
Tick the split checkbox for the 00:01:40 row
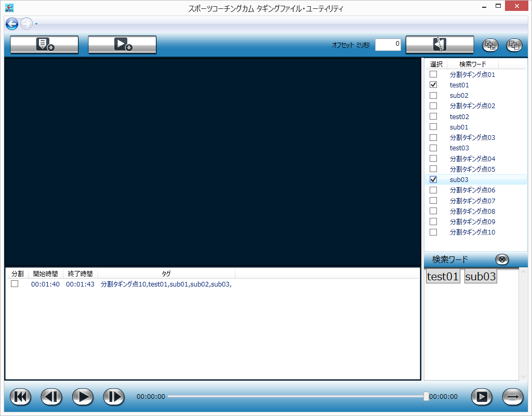[15, 284]
